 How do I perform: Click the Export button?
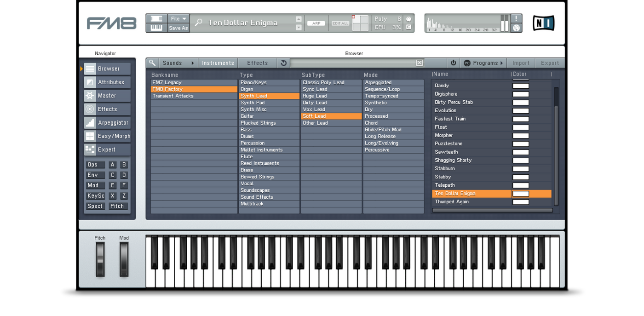click(550, 63)
